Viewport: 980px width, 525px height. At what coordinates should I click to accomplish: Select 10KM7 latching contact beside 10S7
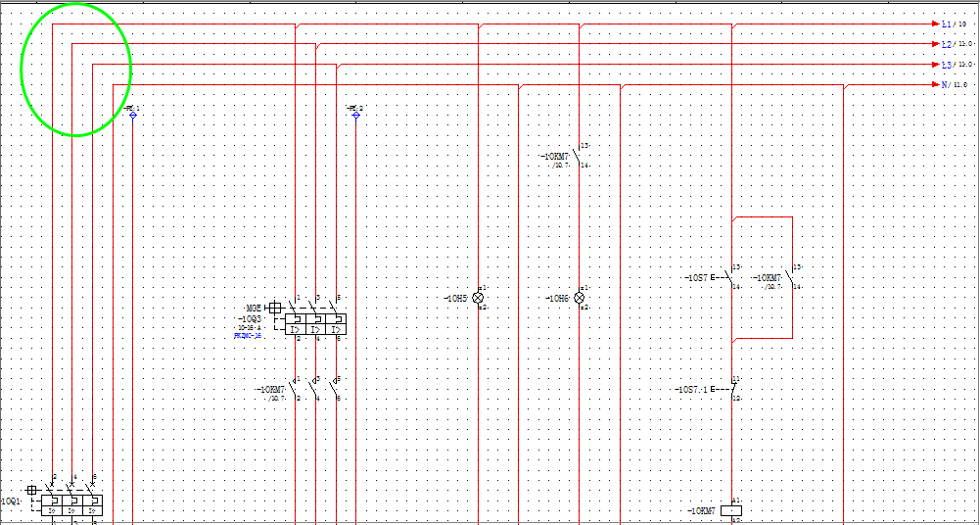click(x=791, y=277)
